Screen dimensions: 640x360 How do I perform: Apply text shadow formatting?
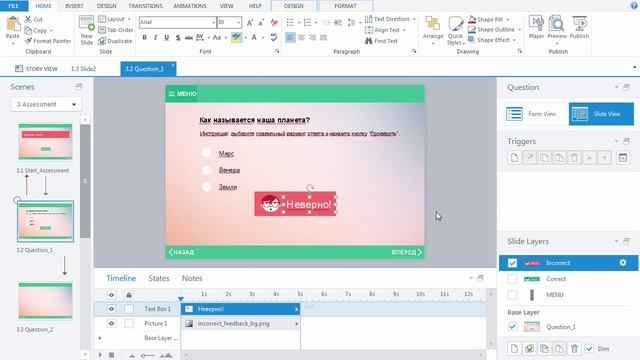coord(178,38)
